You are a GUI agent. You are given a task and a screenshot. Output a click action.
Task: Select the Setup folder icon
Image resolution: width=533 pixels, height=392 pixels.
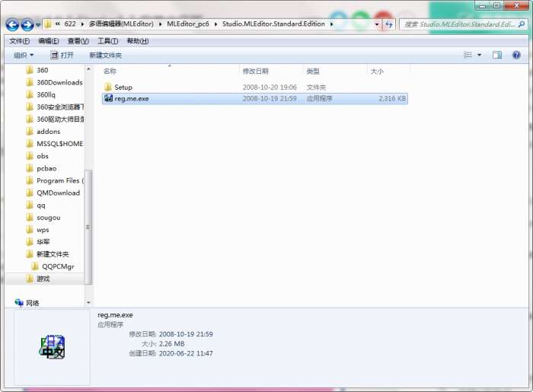[108, 87]
